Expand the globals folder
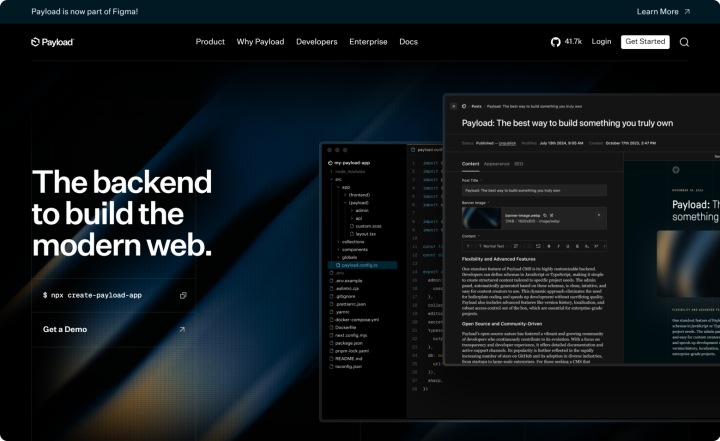 click(x=347, y=257)
